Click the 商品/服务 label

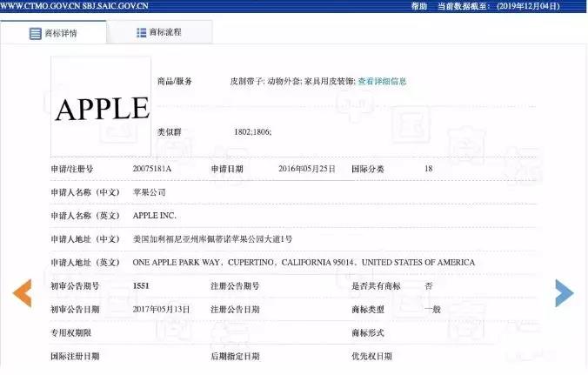point(174,81)
